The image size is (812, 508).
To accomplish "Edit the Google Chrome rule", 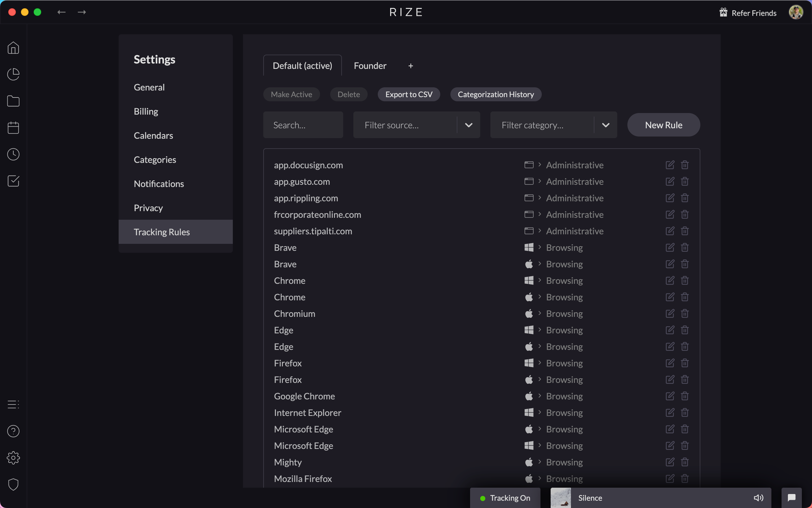I will pos(670,396).
